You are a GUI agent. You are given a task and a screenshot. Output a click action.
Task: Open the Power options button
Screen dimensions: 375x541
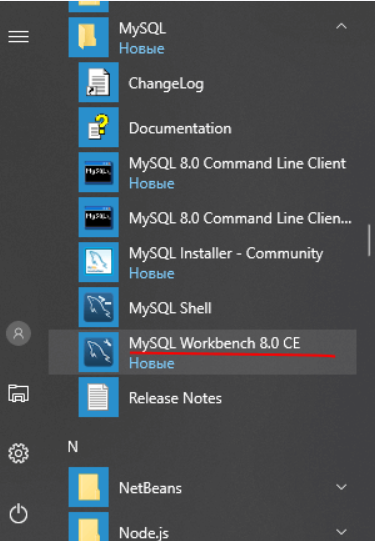coord(19,514)
